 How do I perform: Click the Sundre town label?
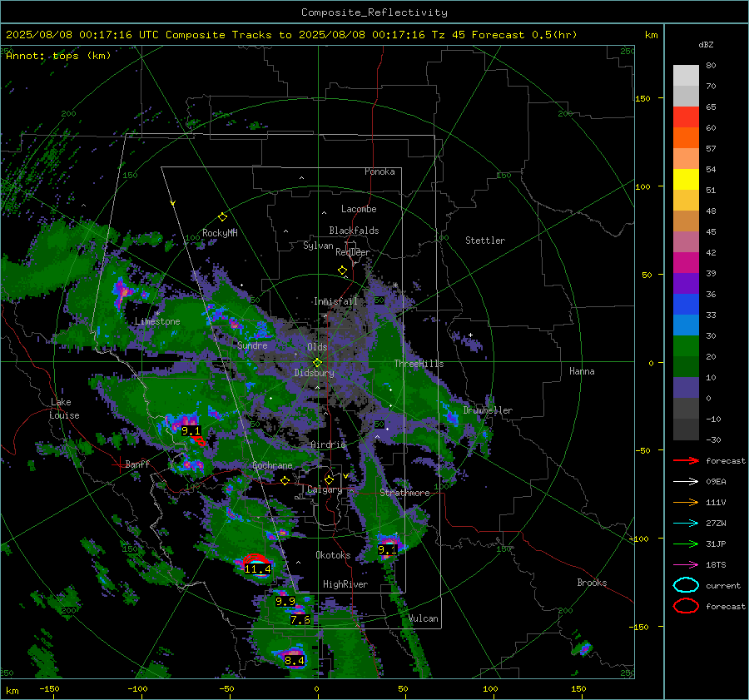point(252,345)
